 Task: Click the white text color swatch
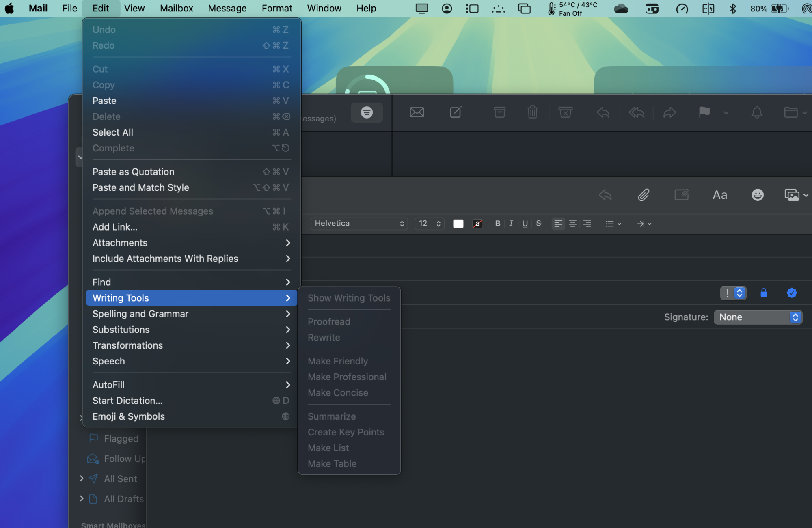click(458, 224)
